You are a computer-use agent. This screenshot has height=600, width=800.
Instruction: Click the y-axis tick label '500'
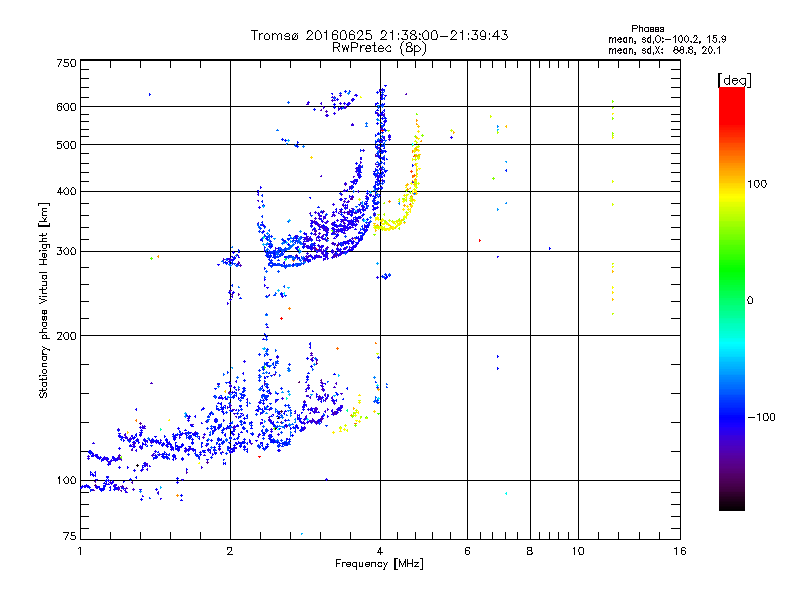(x=66, y=145)
